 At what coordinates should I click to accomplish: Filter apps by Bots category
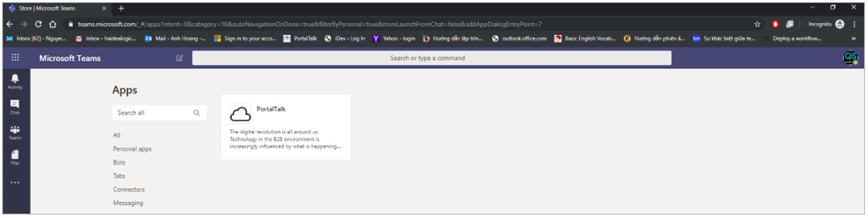pyautogui.click(x=119, y=162)
